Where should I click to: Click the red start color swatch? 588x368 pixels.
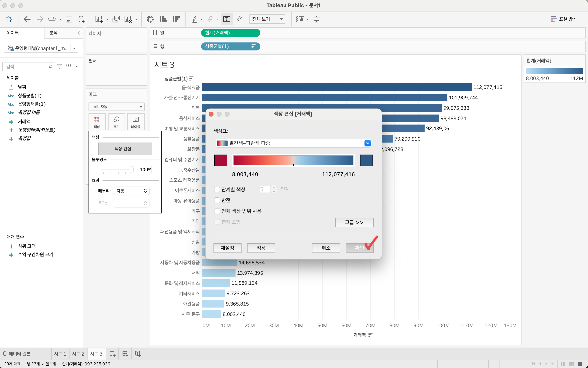click(x=220, y=160)
